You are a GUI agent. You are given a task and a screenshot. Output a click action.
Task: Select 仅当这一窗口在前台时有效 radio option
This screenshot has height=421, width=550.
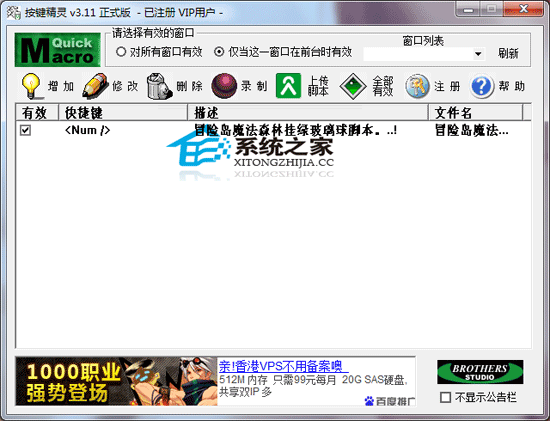pyautogui.click(x=219, y=52)
